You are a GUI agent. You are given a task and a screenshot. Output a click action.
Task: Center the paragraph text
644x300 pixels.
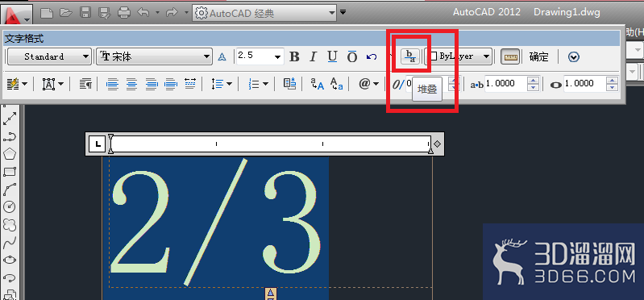tap(131, 84)
